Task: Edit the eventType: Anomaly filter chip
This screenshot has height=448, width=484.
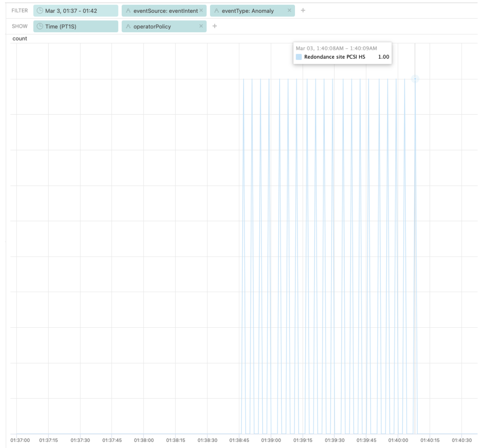Action: pos(252,11)
